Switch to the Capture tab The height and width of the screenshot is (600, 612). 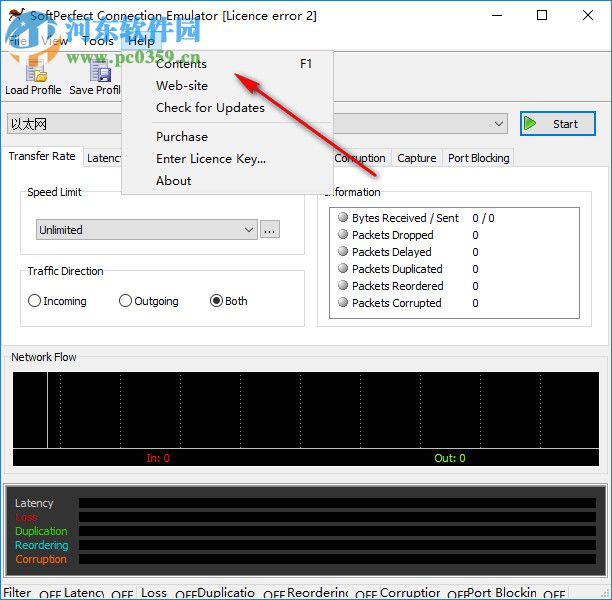[x=416, y=158]
